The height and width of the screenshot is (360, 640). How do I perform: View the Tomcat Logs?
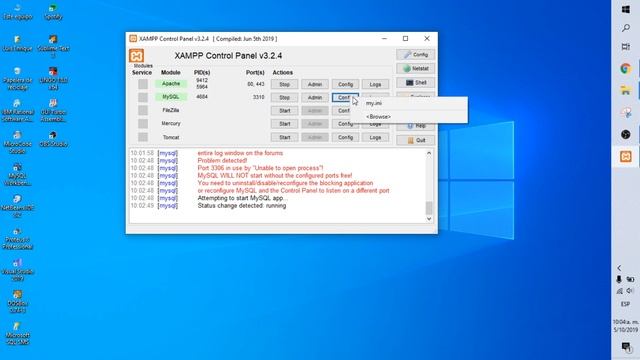(375, 138)
